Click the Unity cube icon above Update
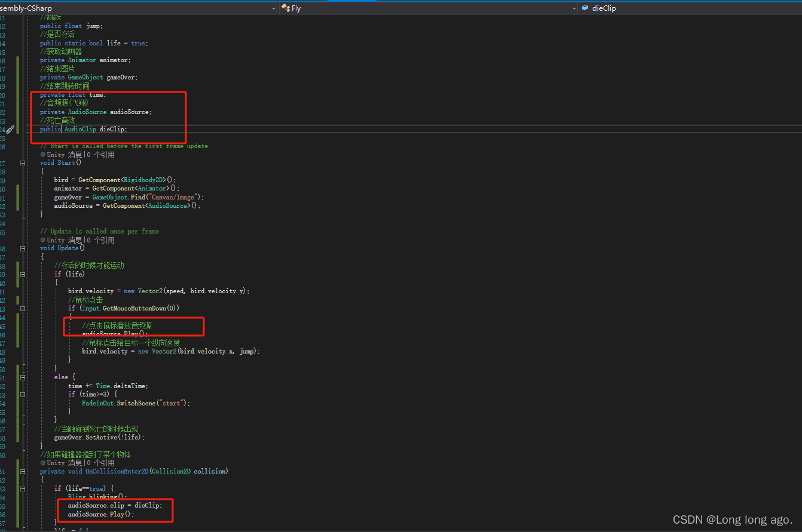The width and height of the screenshot is (802, 532). click(42, 240)
